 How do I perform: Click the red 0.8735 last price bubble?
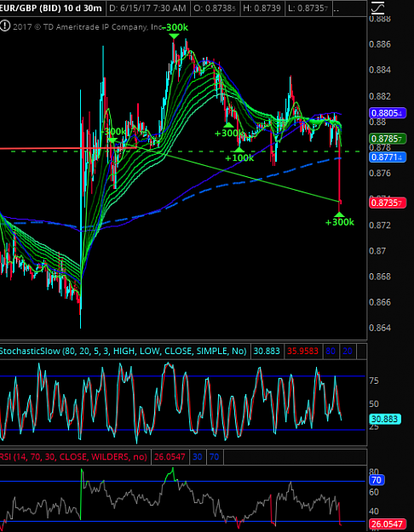388,203
